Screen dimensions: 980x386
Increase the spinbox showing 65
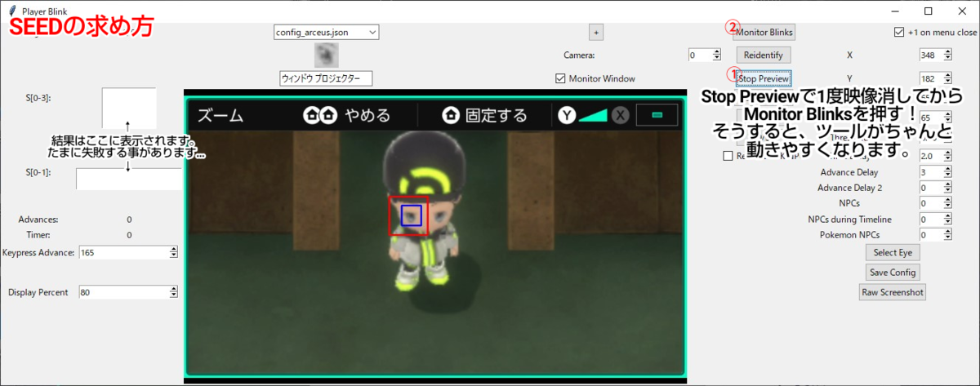(947, 114)
